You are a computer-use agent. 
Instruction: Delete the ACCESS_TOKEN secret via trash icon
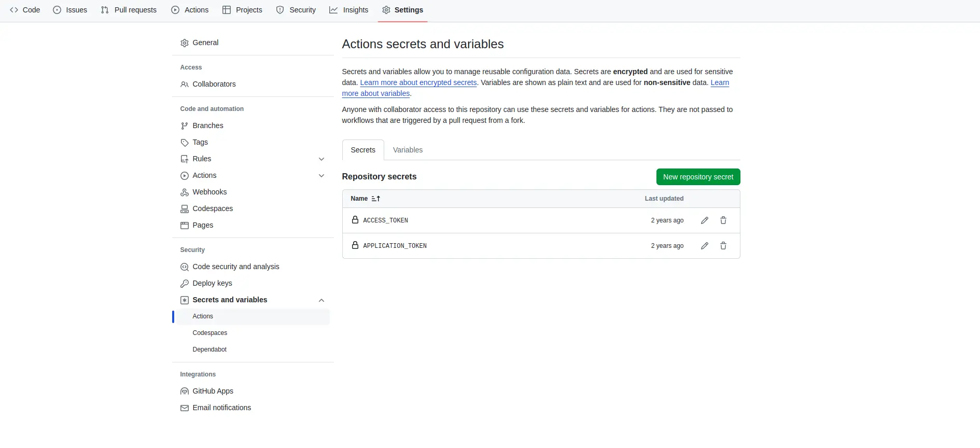(723, 220)
